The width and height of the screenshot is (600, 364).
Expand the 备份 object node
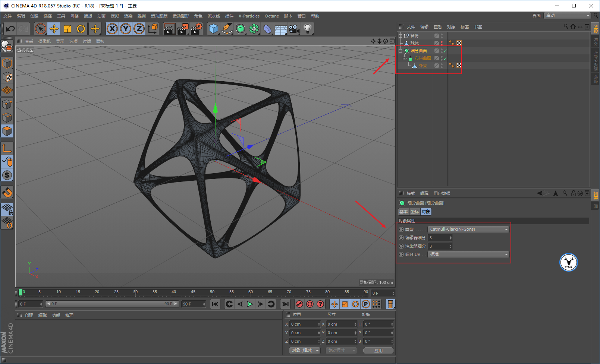coord(400,36)
